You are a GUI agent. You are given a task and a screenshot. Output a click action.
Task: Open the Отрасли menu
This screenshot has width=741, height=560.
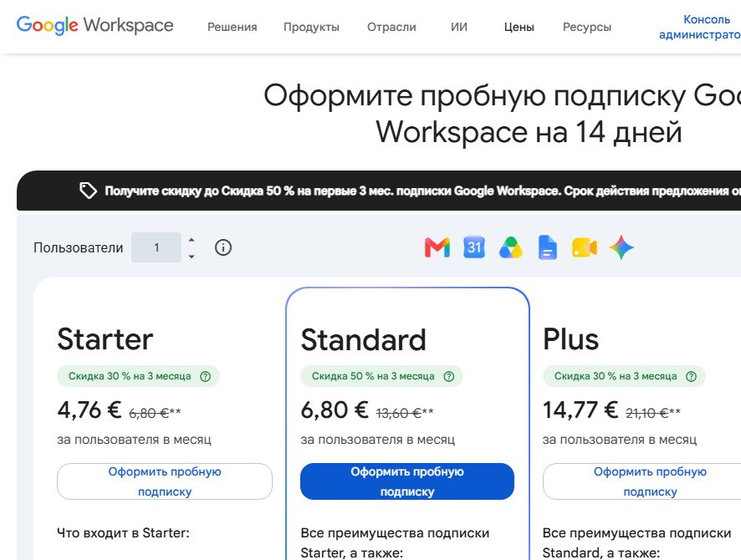(391, 28)
